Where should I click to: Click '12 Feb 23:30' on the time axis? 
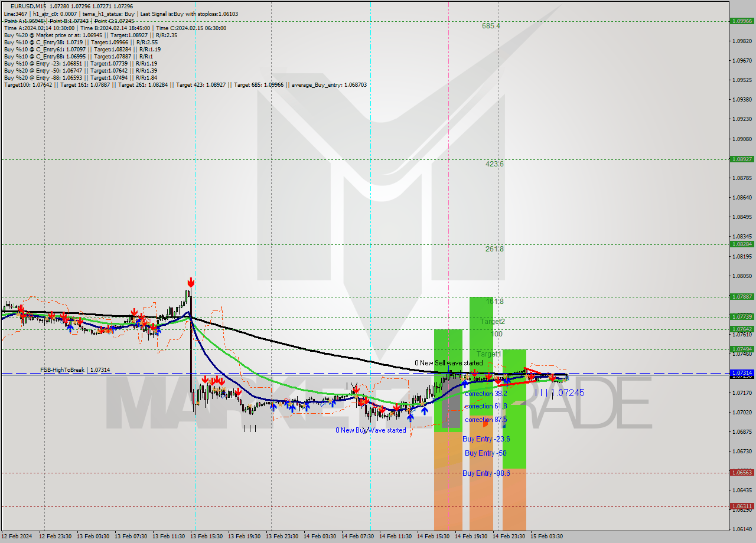pyautogui.click(x=56, y=537)
